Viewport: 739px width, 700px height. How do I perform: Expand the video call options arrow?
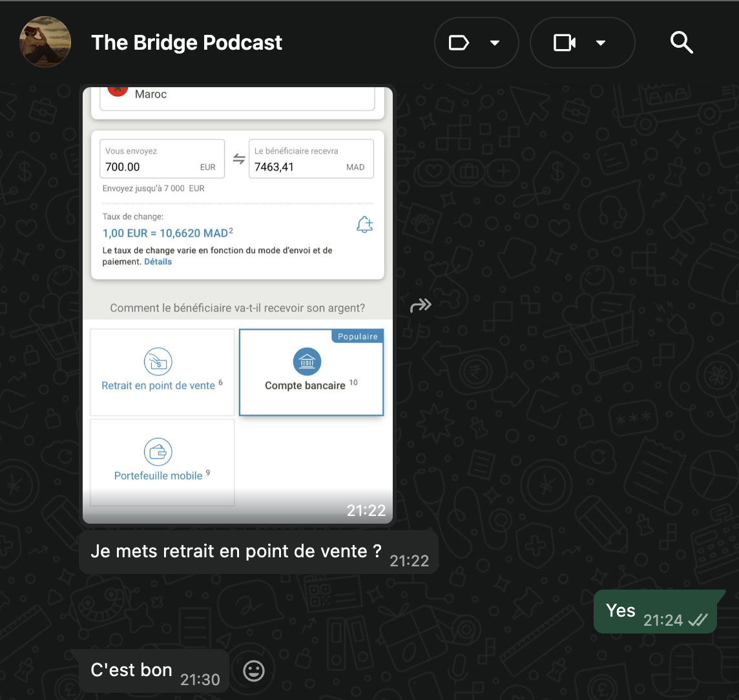pyautogui.click(x=601, y=43)
